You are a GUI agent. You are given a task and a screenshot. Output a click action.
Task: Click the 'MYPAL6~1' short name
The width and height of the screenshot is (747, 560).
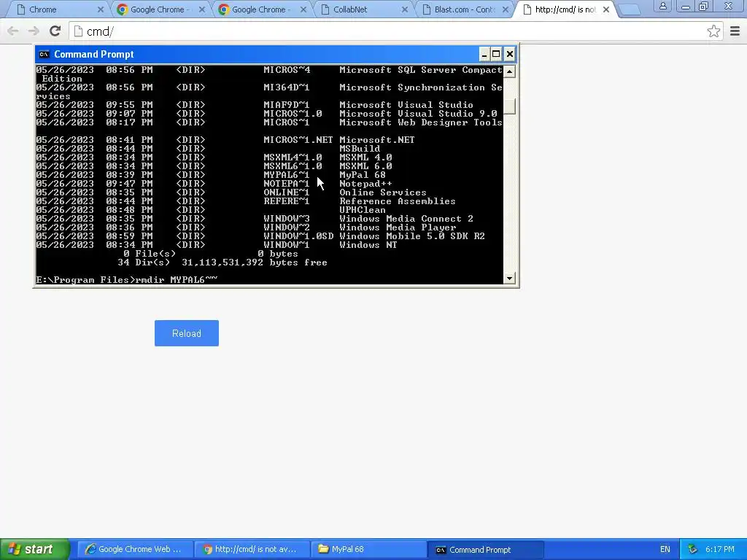pyautogui.click(x=286, y=175)
